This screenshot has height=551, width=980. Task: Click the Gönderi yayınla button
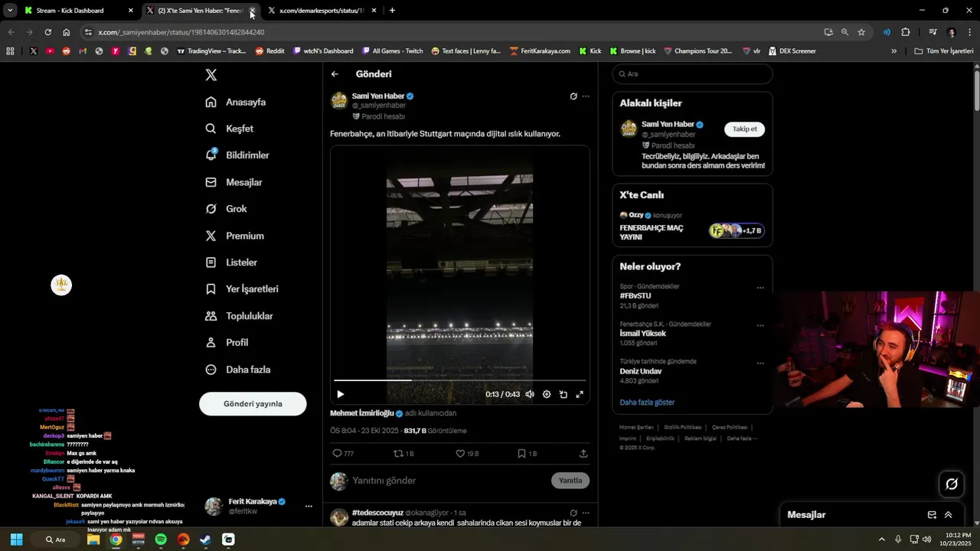coord(253,403)
